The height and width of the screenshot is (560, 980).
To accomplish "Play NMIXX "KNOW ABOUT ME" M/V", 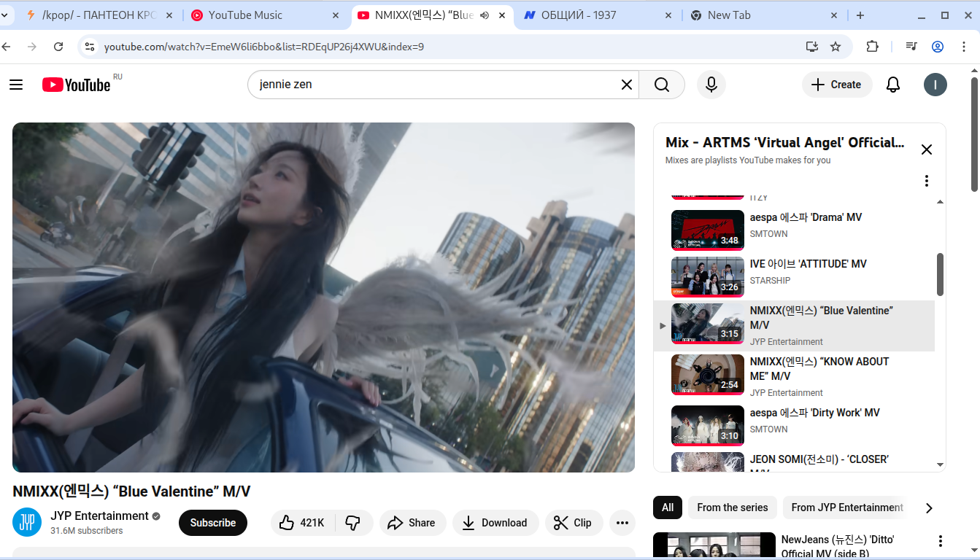I will pos(819,369).
